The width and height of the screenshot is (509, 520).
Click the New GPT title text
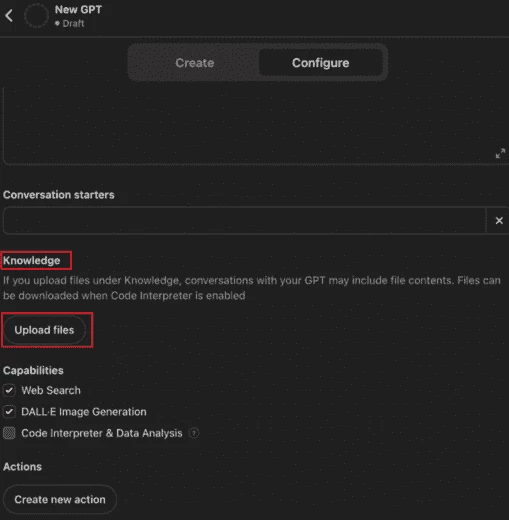click(78, 10)
